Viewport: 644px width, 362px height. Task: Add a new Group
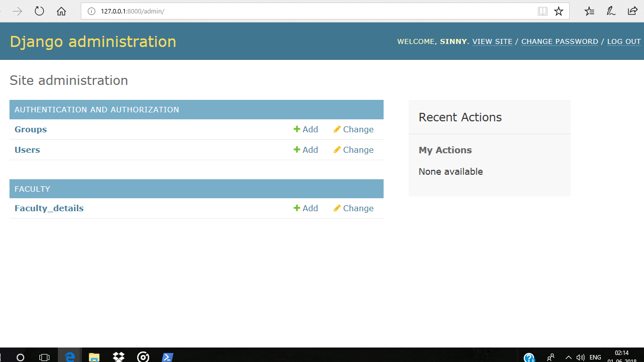pyautogui.click(x=306, y=129)
